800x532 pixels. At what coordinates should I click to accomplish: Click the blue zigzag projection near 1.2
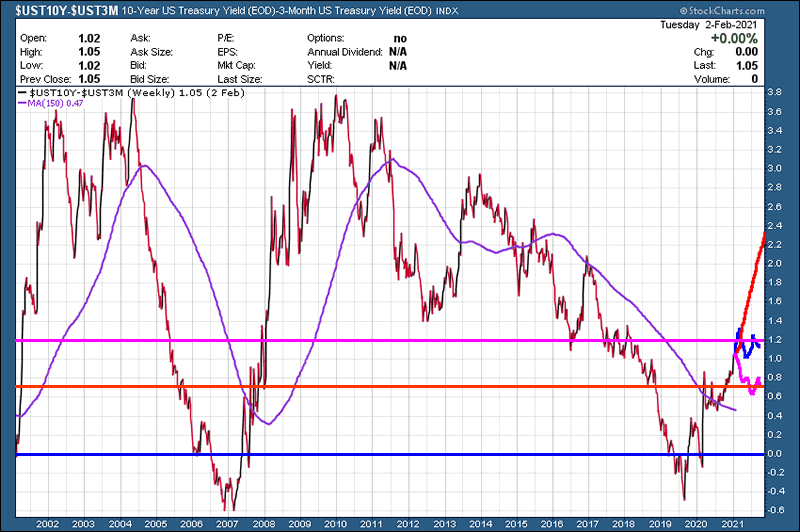point(747,346)
